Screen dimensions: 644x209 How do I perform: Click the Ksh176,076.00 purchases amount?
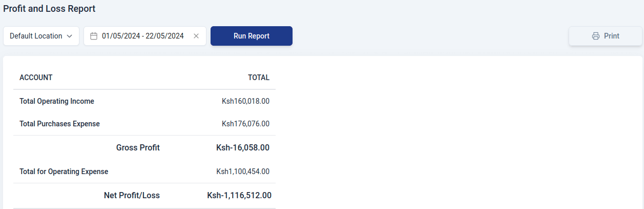pos(245,124)
